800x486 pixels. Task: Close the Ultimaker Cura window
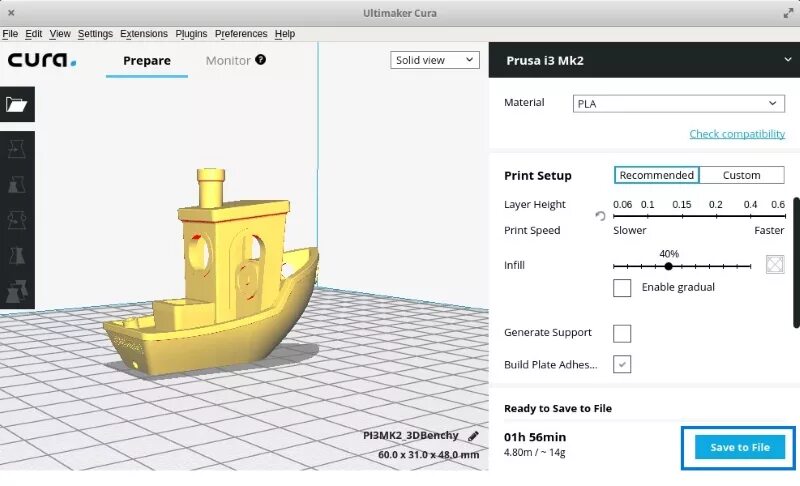point(11,13)
